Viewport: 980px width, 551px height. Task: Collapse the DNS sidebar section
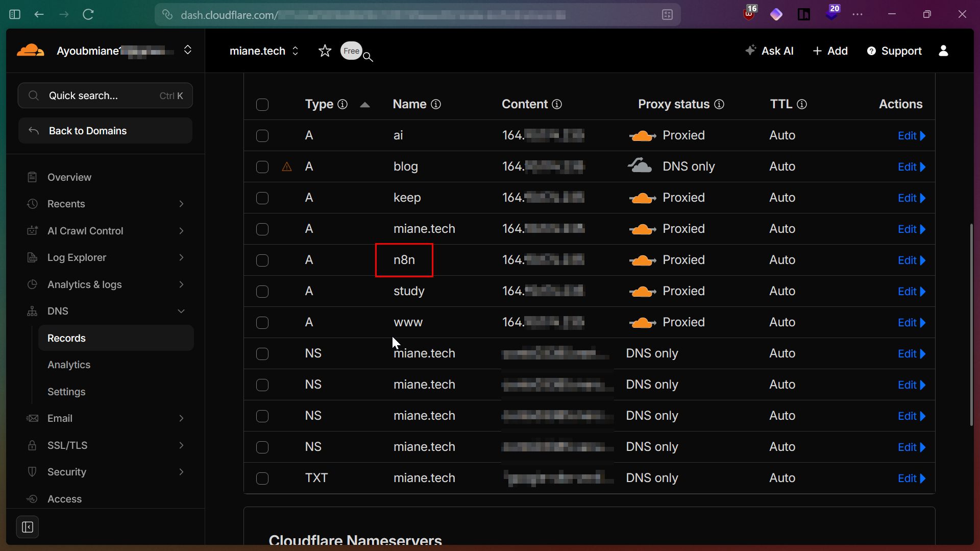tap(181, 311)
